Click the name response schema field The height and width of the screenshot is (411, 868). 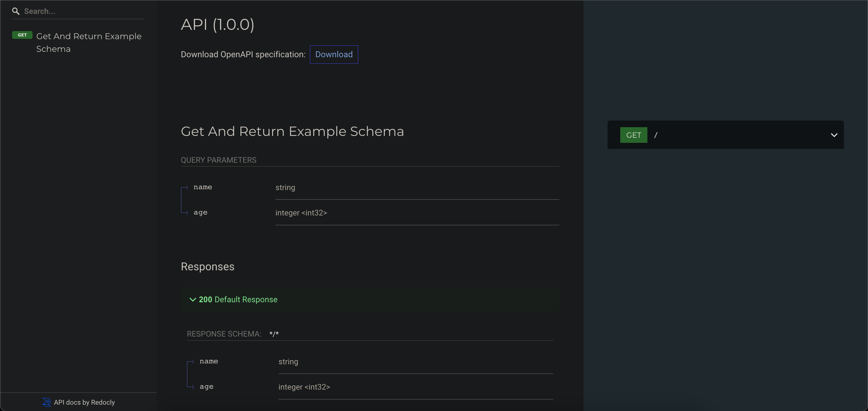(209, 361)
